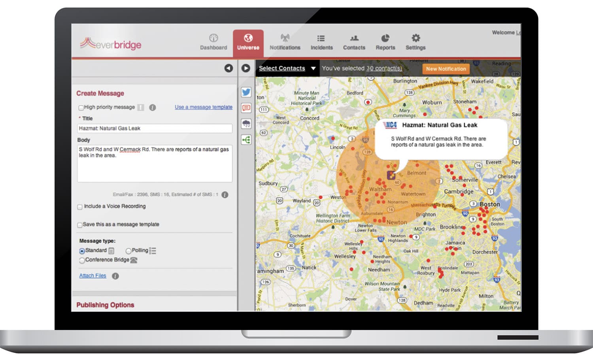Select Polling message type
593x364 pixels.
128,251
